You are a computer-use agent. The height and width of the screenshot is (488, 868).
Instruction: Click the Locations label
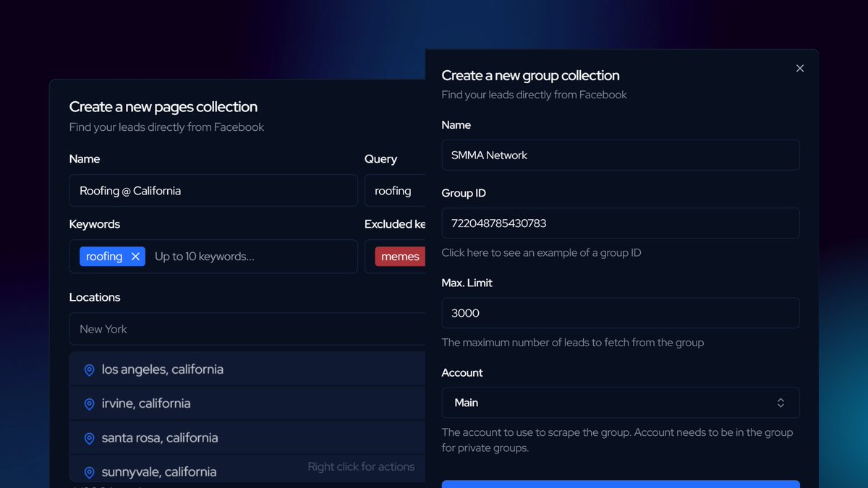(95, 297)
